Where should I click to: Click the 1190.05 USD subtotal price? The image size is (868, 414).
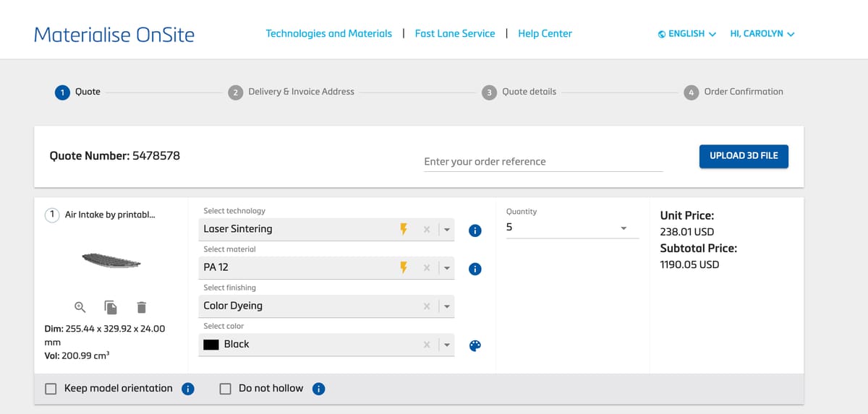click(x=690, y=264)
